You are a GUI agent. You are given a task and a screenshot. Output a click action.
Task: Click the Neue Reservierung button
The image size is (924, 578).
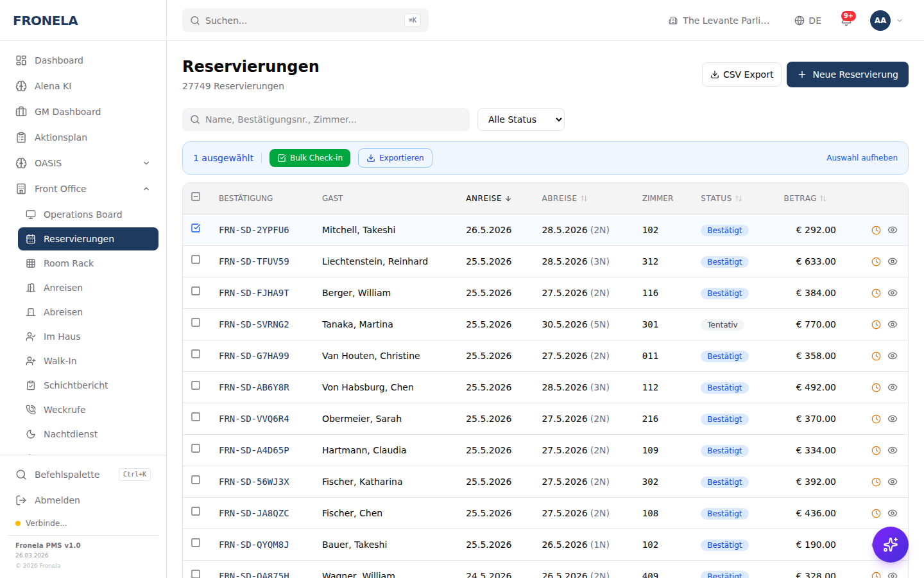[x=847, y=74]
